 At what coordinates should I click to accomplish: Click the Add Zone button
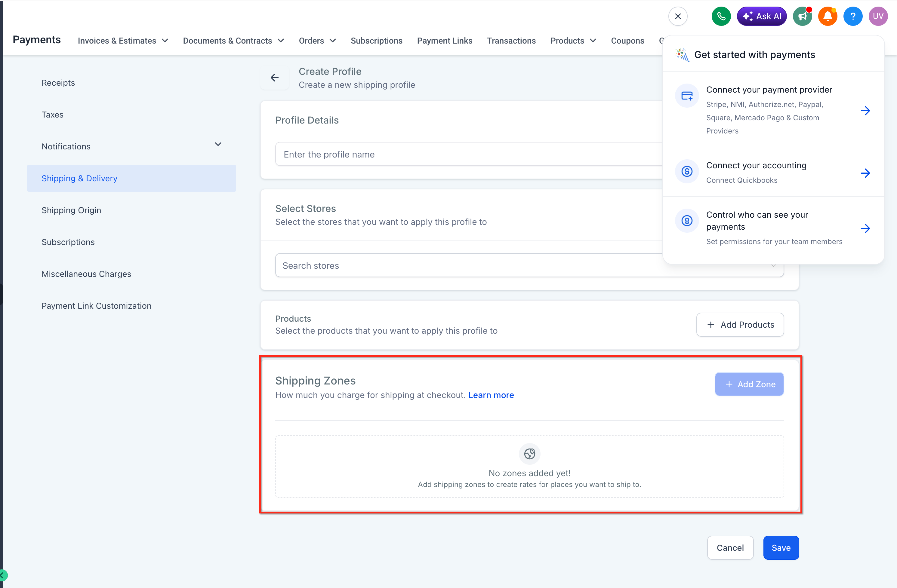click(749, 384)
